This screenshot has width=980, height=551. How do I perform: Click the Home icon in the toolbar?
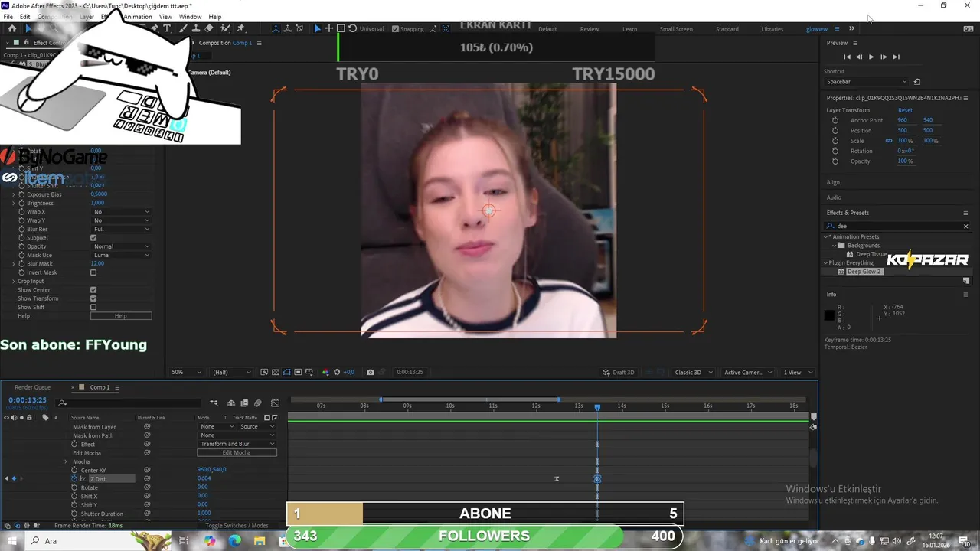[11, 28]
